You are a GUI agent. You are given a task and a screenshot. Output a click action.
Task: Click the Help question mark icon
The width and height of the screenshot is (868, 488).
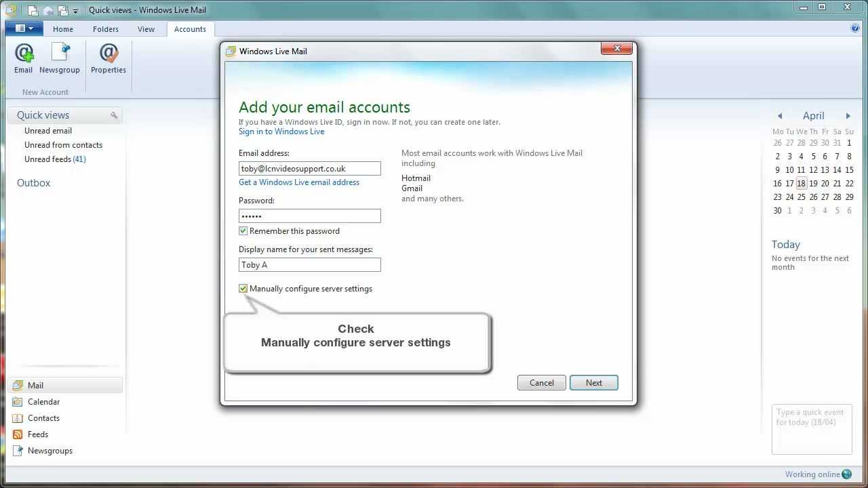pos(855,28)
